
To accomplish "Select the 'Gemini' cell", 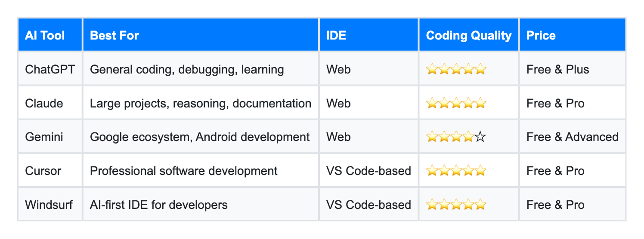I will point(50,137).
